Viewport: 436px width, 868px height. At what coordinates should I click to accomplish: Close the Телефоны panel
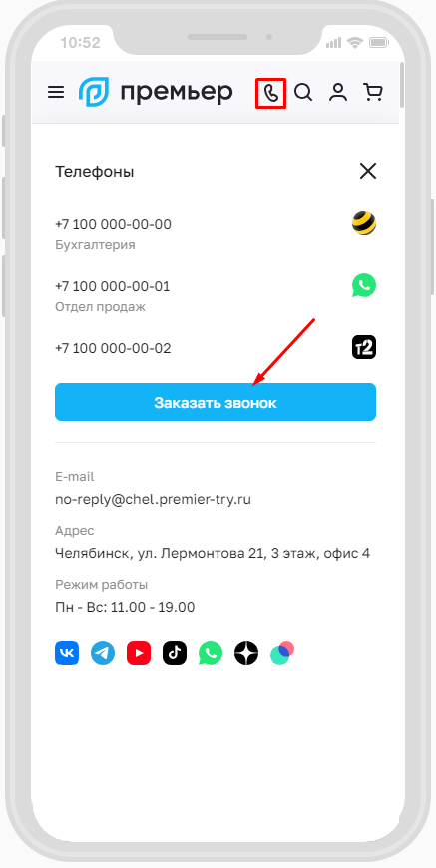pyautogui.click(x=367, y=171)
